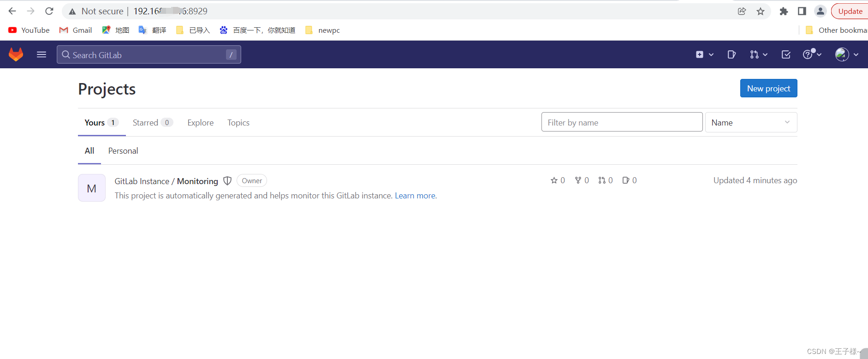
Task: Open the merge requests dropdown
Action: pos(758,54)
